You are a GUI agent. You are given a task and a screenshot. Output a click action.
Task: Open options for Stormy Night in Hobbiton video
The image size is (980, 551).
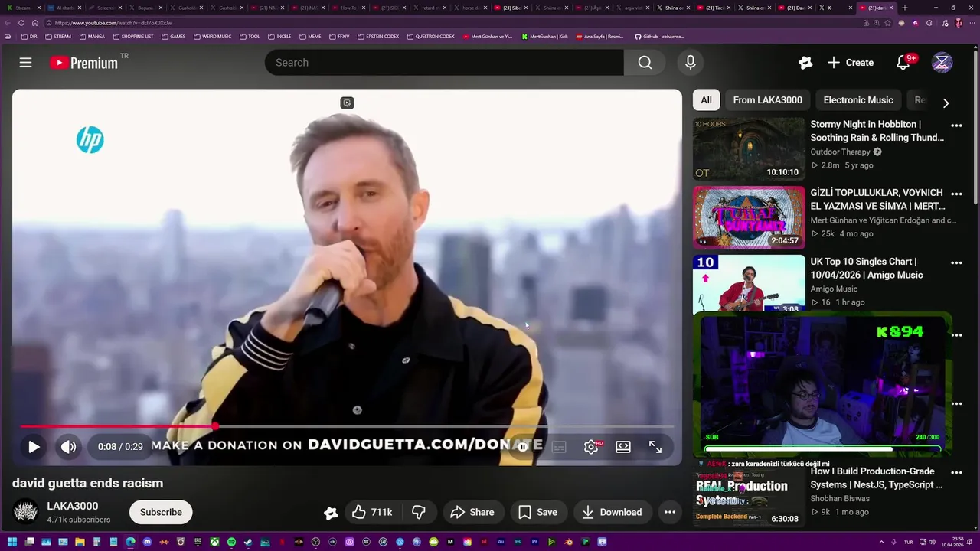[x=956, y=126]
